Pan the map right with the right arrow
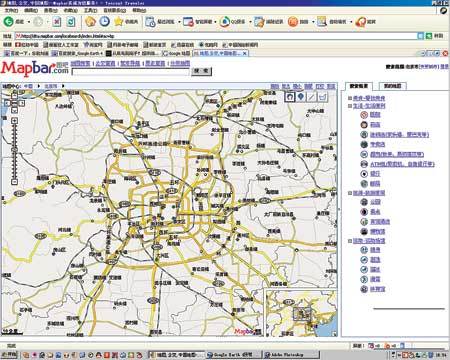 click(x=22, y=103)
